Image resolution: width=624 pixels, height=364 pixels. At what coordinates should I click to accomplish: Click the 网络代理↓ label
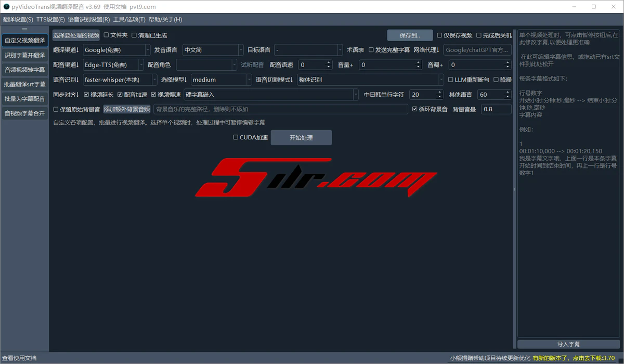pos(426,50)
